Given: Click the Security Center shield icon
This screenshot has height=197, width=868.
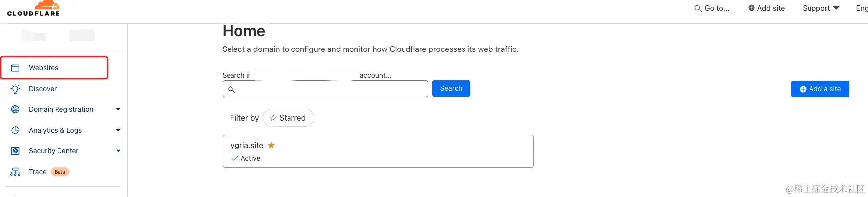Looking at the screenshot, I should tap(15, 151).
